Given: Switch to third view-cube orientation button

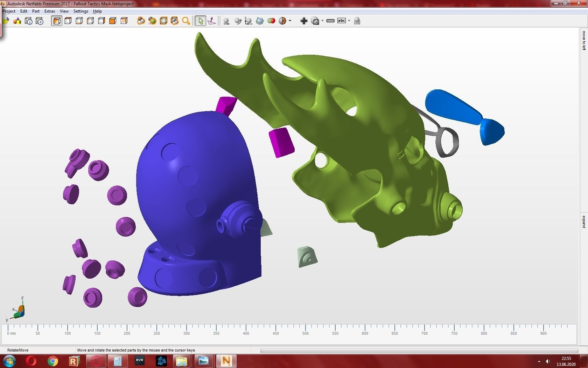Looking at the screenshot, I should (x=79, y=21).
